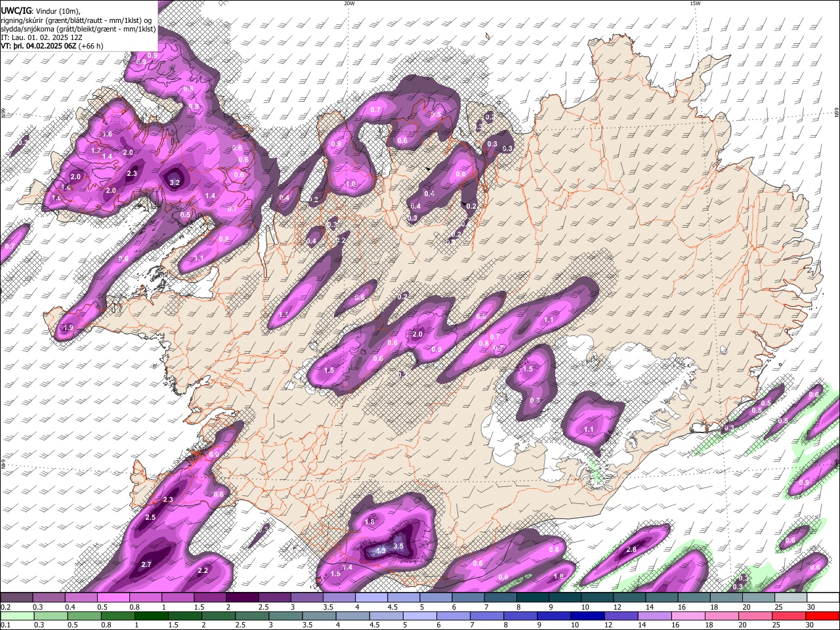This screenshot has width=840, height=630.
Task: Pick top-row legend swatch between 20 and 25
Action: coord(759,598)
